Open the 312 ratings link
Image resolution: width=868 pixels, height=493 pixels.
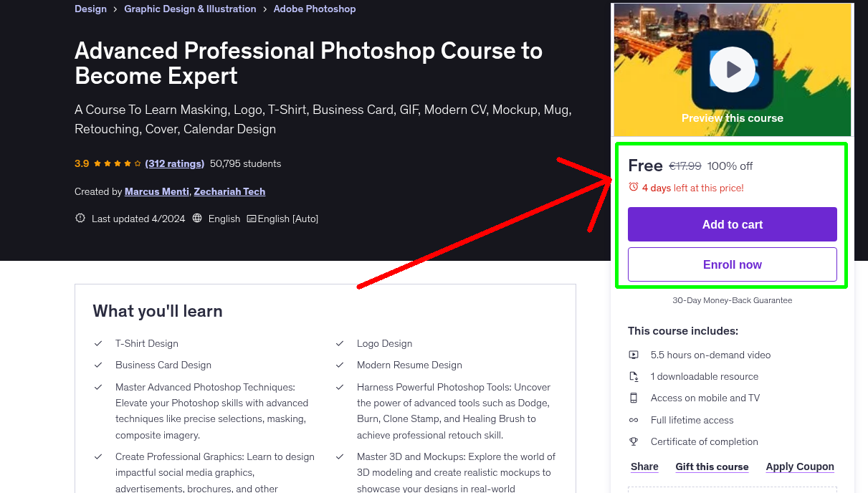tap(174, 163)
